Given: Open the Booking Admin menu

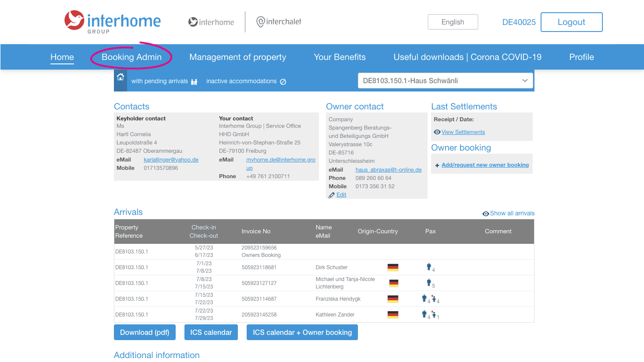Looking at the screenshot, I should [131, 57].
